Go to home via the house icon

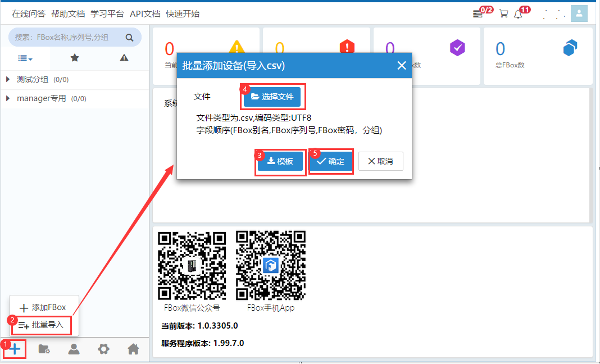tap(133, 349)
